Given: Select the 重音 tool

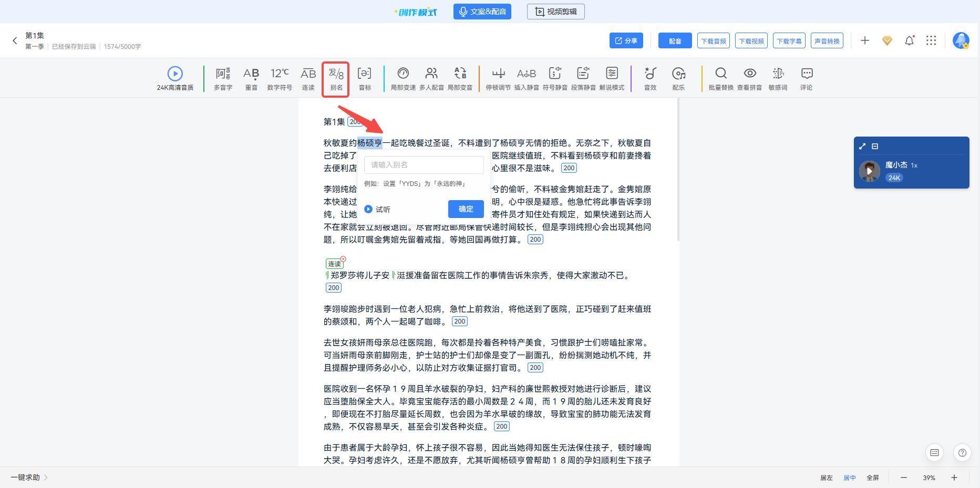Looking at the screenshot, I should pyautogui.click(x=251, y=79).
